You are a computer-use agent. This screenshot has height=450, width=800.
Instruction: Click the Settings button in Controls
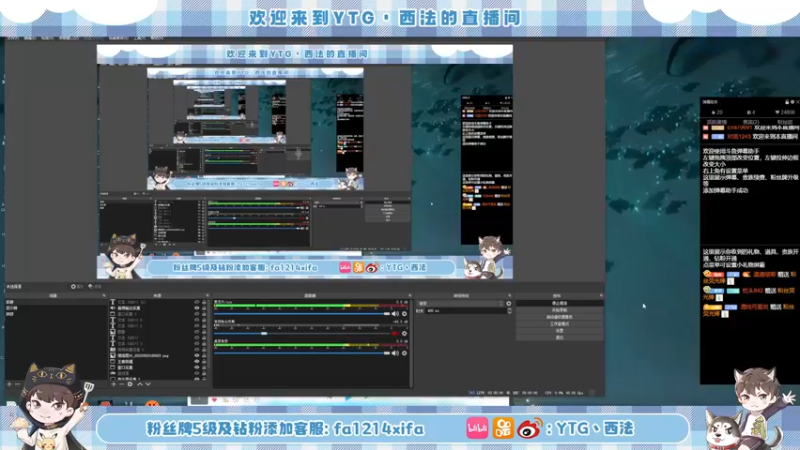[560, 331]
